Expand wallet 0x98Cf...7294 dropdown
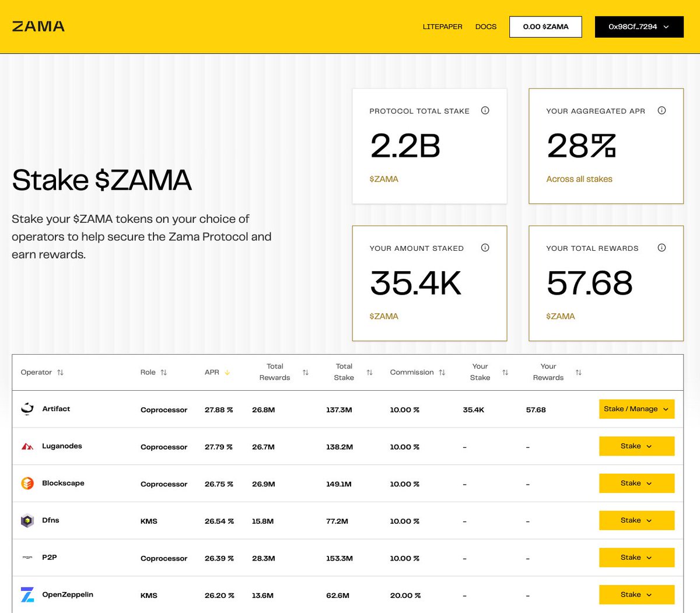This screenshot has width=700, height=613. 639,27
